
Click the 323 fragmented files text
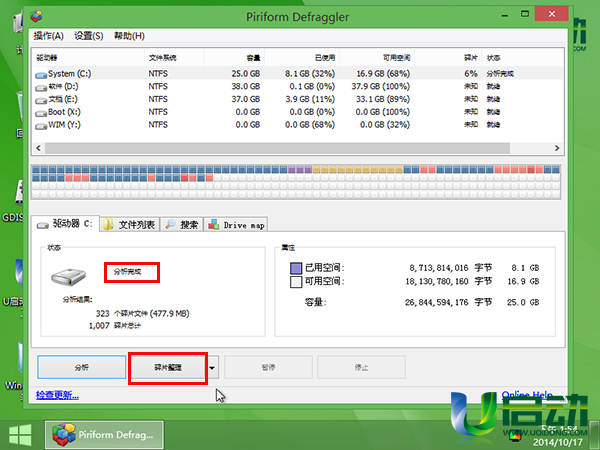point(142,313)
